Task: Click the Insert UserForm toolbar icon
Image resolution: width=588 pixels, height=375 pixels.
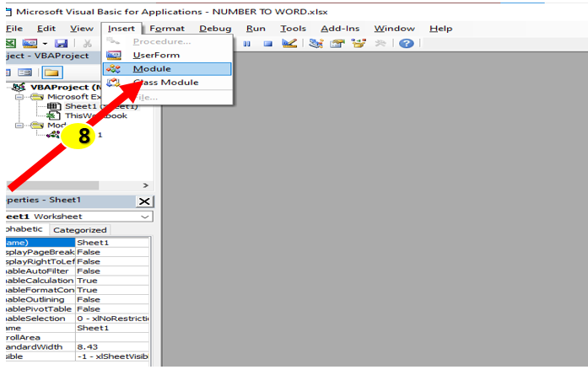Action: tap(30, 44)
